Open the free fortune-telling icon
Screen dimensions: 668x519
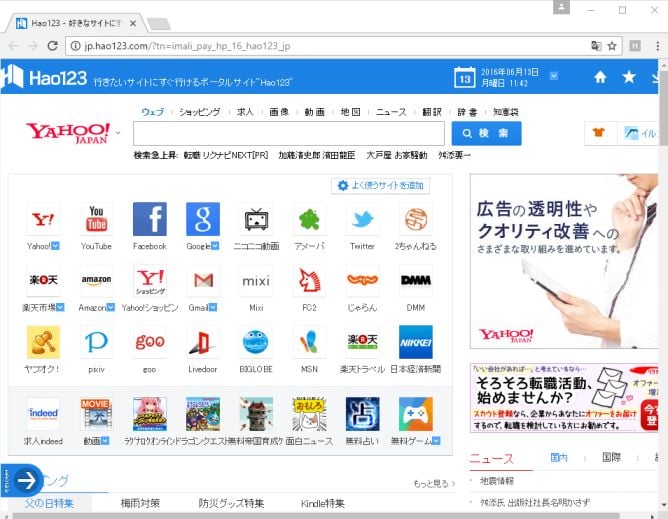coord(363,414)
